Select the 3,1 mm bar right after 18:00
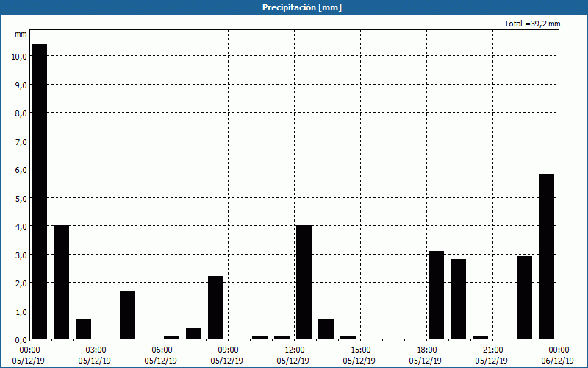588x368 pixels. (436, 295)
